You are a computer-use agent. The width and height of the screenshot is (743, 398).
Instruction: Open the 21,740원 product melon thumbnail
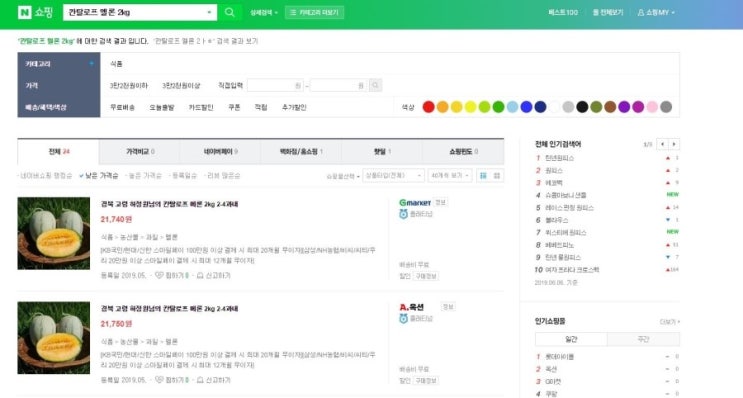pos(54,234)
